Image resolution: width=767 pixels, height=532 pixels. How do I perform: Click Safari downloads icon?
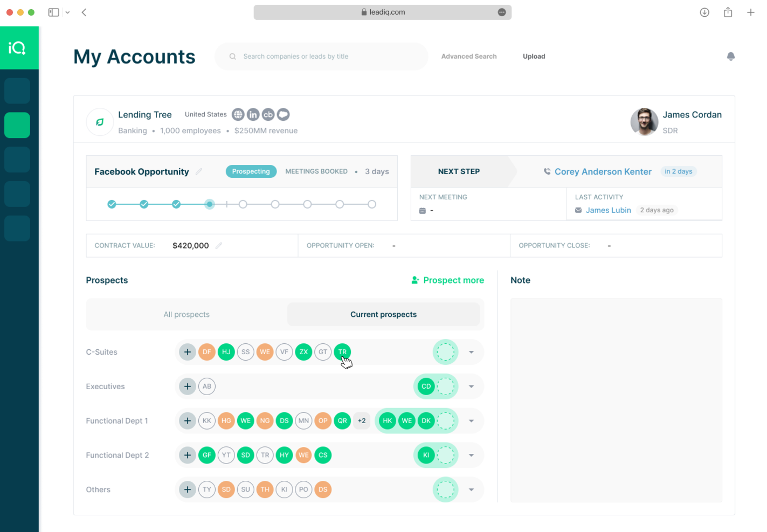[704, 12]
